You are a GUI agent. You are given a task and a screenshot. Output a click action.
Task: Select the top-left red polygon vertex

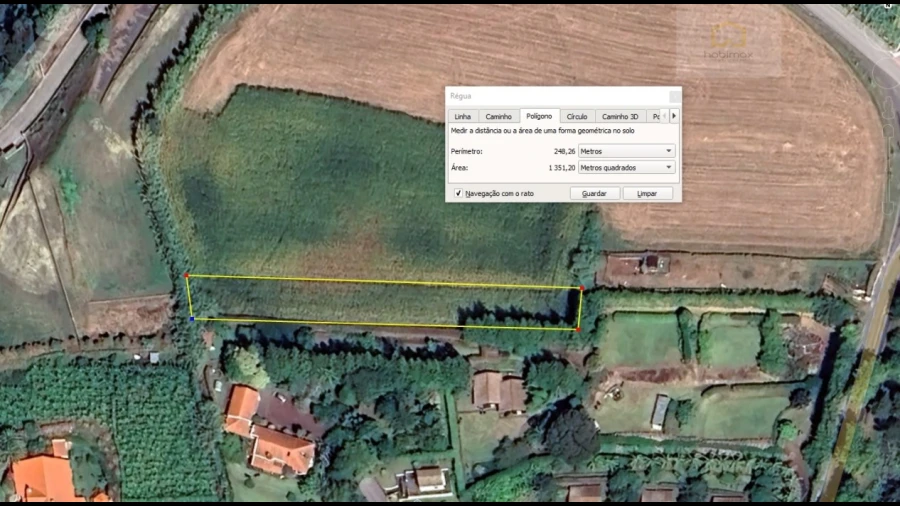click(187, 275)
